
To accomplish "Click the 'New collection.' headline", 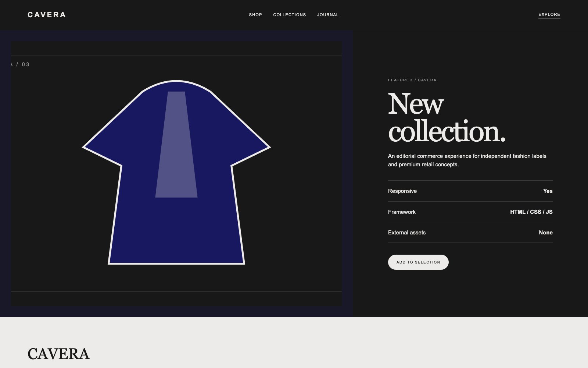I will (447, 118).
